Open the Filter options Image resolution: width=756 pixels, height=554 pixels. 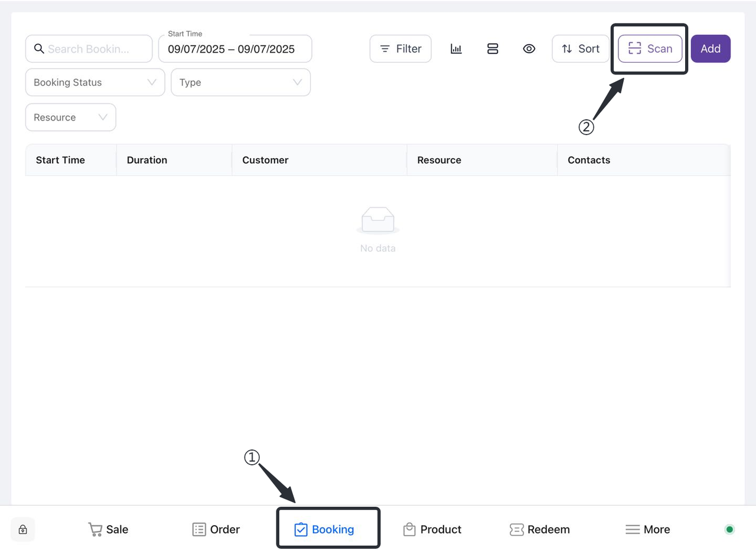[400, 49]
